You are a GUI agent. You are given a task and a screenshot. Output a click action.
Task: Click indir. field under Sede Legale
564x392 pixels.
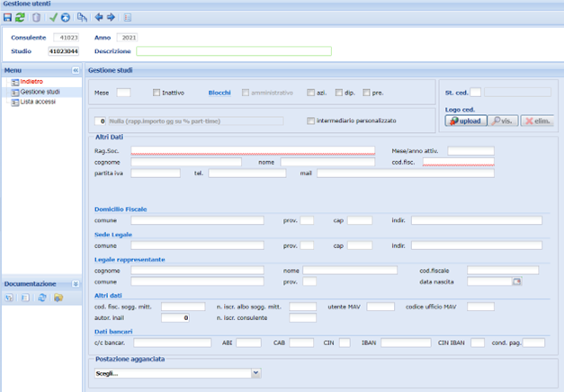tap(477, 245)
